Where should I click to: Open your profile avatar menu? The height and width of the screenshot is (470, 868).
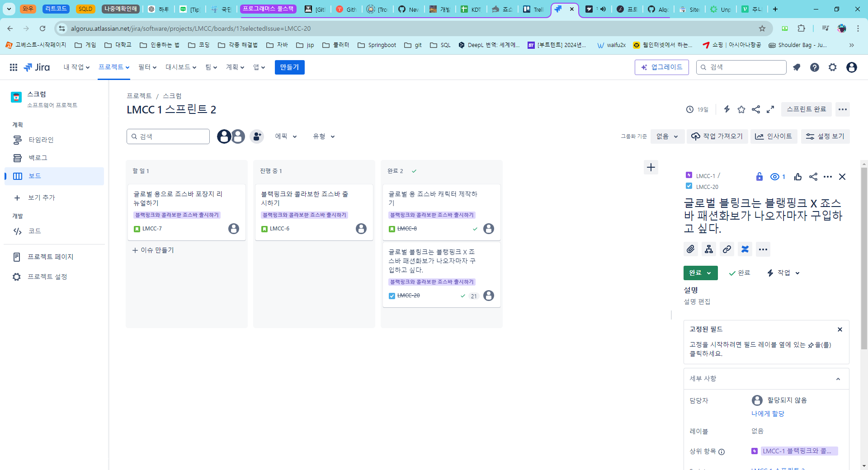pyautogui.click(x=852, y=67)
